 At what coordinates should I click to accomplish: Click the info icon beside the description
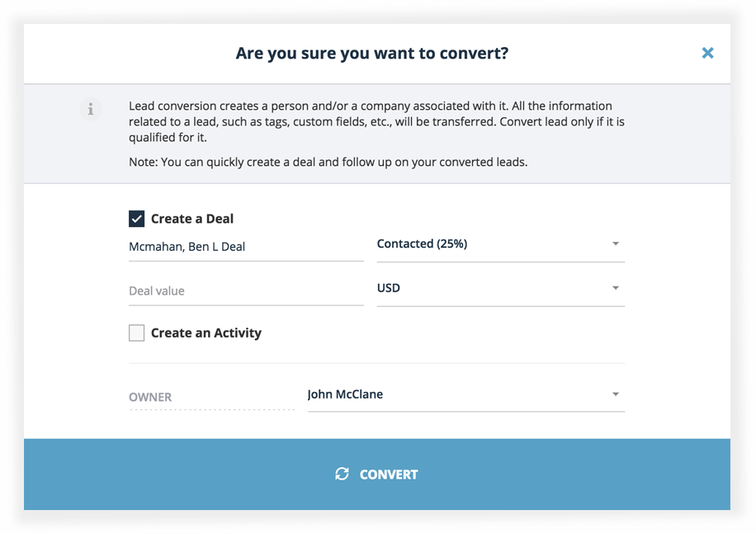click(91, 109)
